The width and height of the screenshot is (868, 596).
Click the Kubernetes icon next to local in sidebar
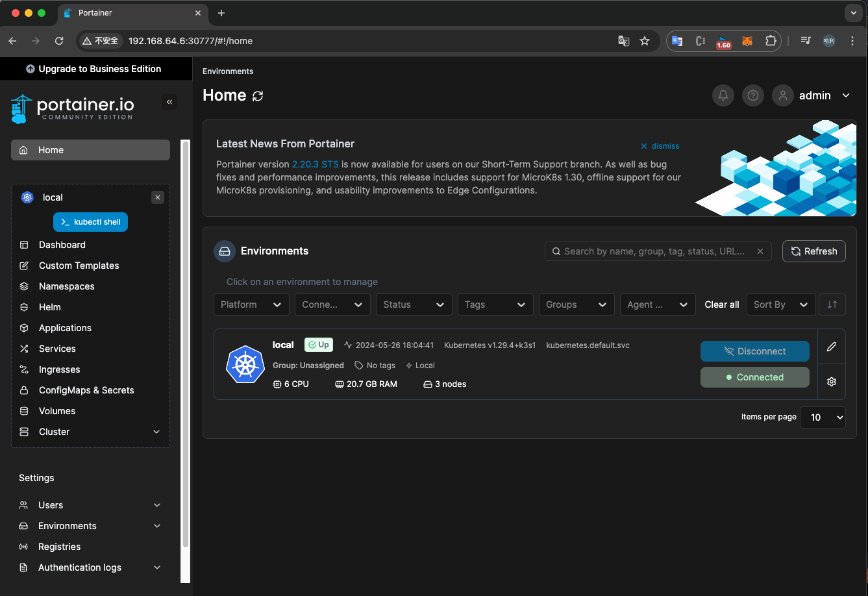click(x=27, y=197)
